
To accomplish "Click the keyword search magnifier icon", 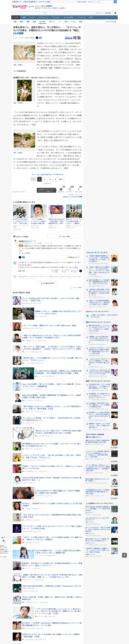I will (45, 13).
